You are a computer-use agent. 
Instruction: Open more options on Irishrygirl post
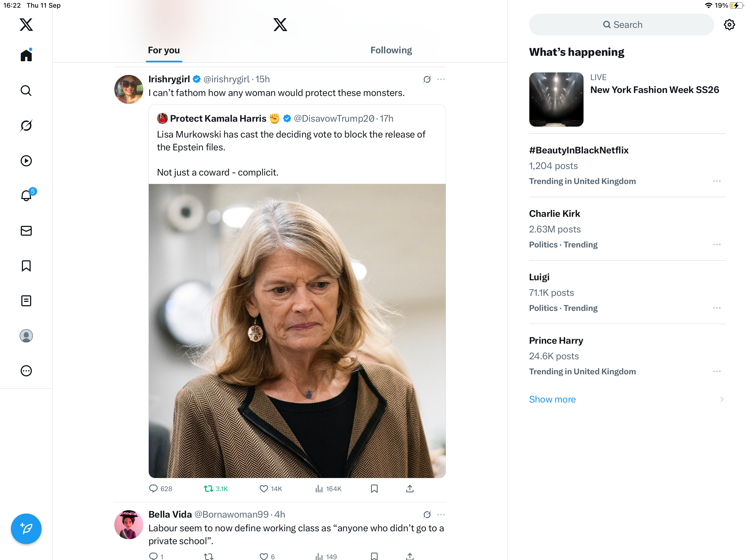tap(441, 79)
